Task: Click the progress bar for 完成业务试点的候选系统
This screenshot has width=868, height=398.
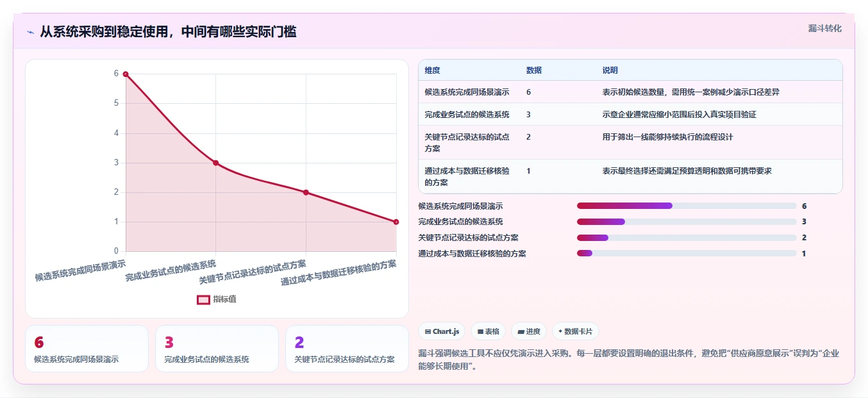Action: [687, 222]
